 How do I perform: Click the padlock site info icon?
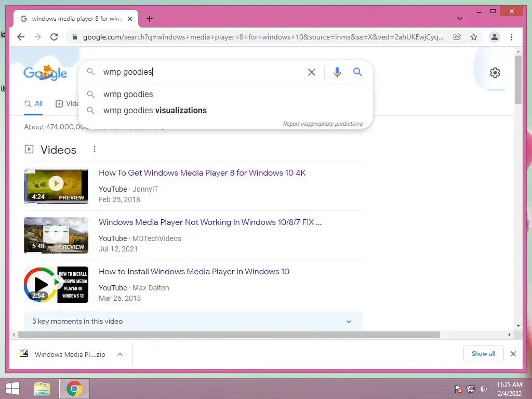pyautogui.click(x=75, y=37)
